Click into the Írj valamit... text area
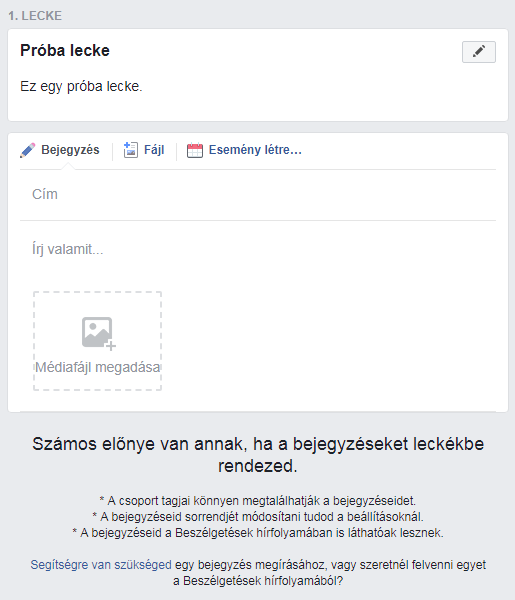 point(258,249)
